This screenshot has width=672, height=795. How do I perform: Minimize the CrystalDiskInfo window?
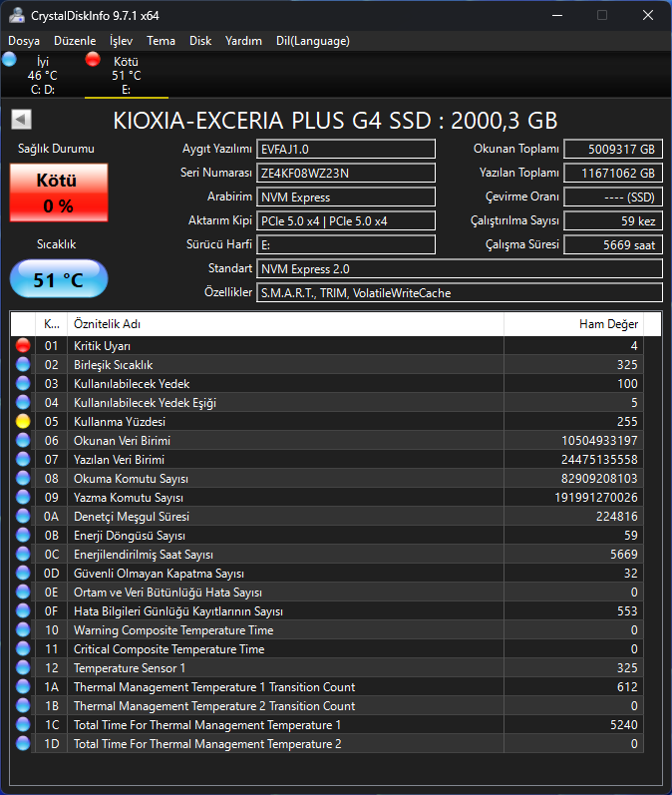pos(557,15)
